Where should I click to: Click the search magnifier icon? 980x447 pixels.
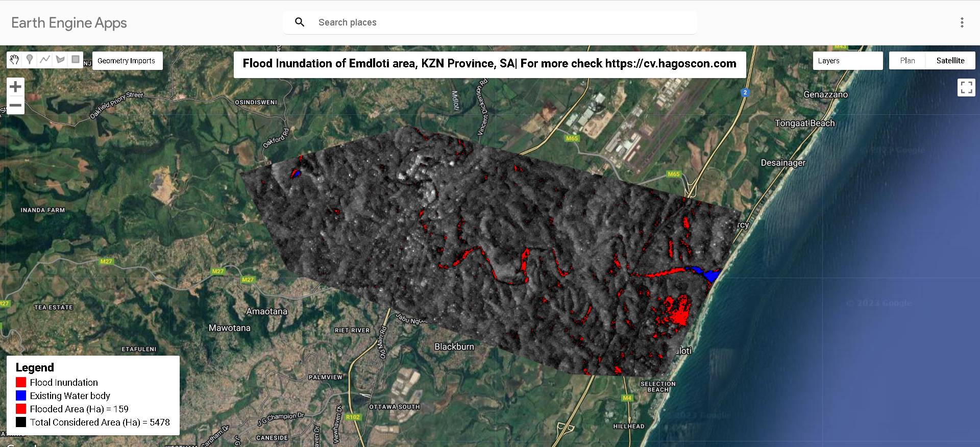point(300,22)
